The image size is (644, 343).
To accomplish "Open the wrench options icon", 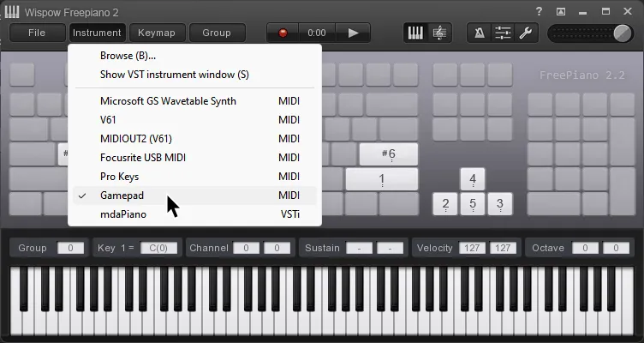I will [x=525, y=33].
